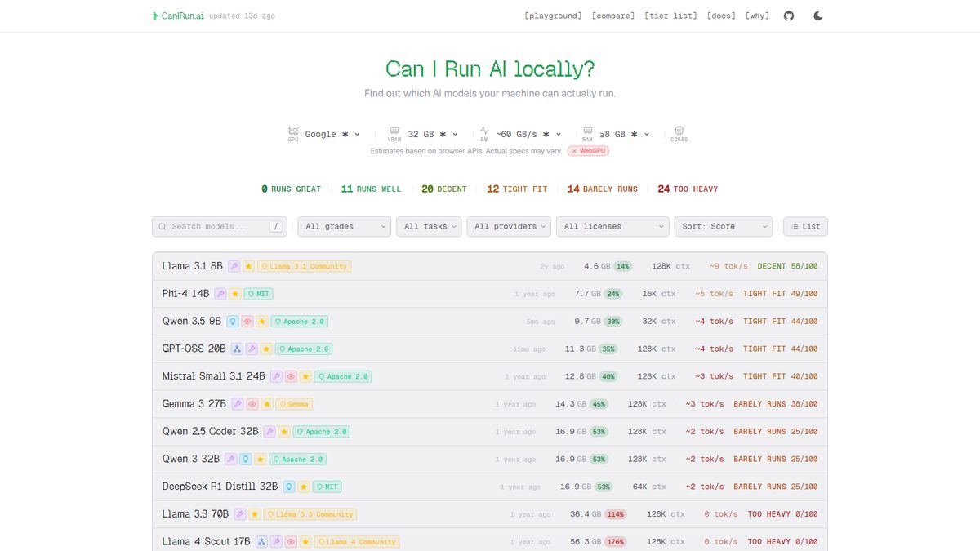
Task: Click the star icon on Llama 3.3 70B
Action: click(255, 514)
